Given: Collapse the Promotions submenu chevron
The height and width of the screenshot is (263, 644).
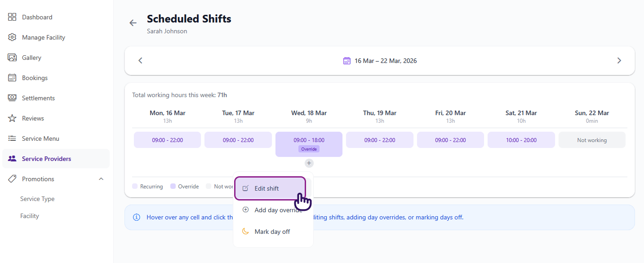Looking at the screenshot, I should [101, 179].
